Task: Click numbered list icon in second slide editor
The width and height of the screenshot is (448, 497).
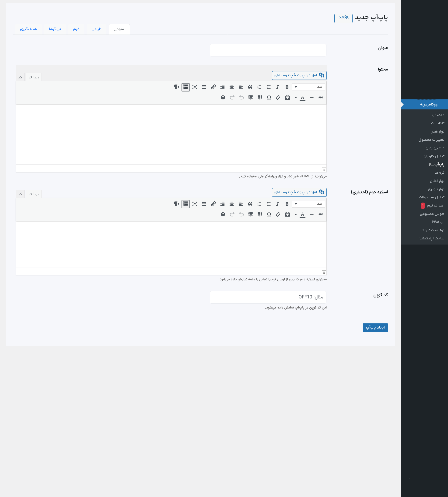Action: (259, 204)
